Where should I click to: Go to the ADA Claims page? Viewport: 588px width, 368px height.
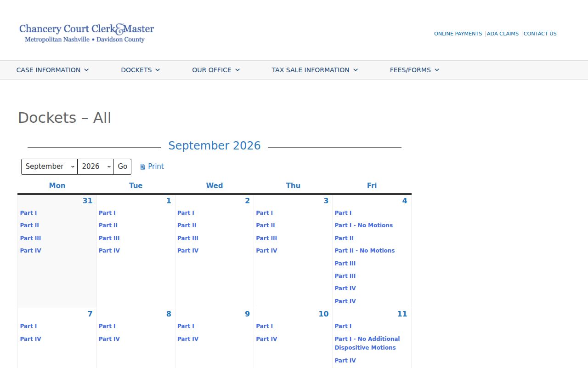pos(503,34)
